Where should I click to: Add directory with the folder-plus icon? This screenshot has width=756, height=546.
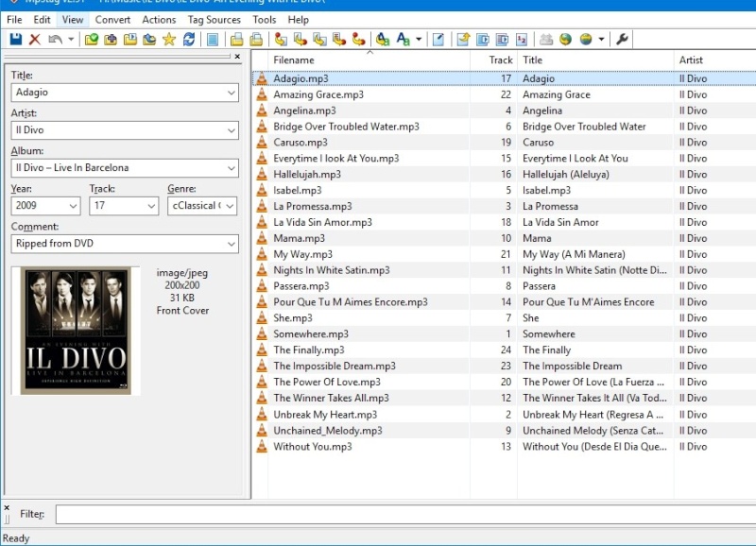pos(111,39)
